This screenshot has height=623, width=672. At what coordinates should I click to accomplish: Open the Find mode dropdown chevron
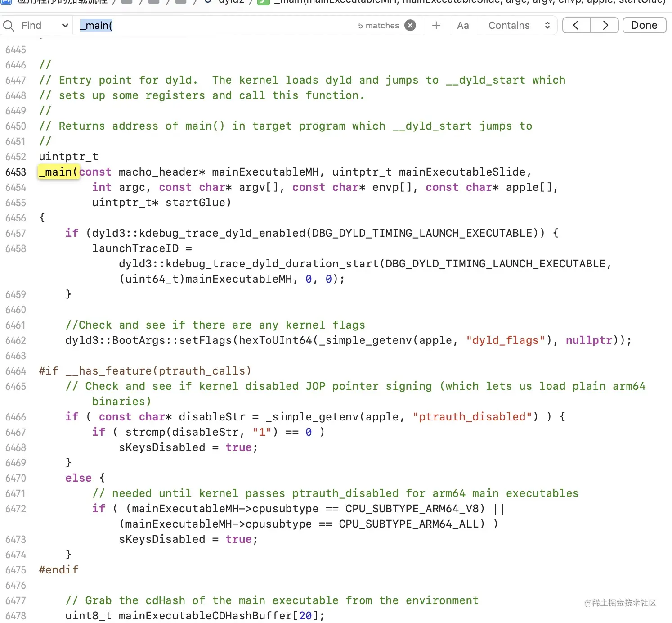65,26
